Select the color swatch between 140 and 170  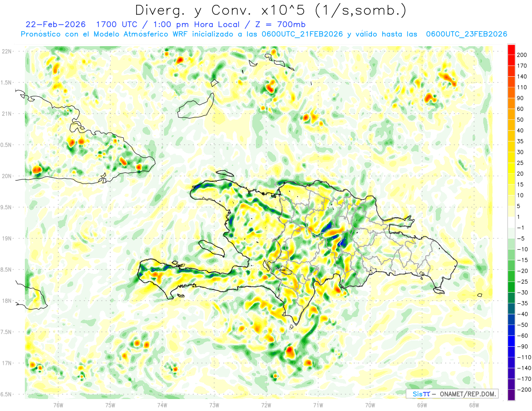pyautogui.click(x=512, y=71)
